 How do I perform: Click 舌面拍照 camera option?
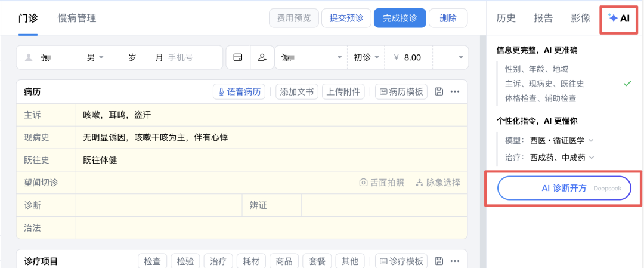coord(382,183)
